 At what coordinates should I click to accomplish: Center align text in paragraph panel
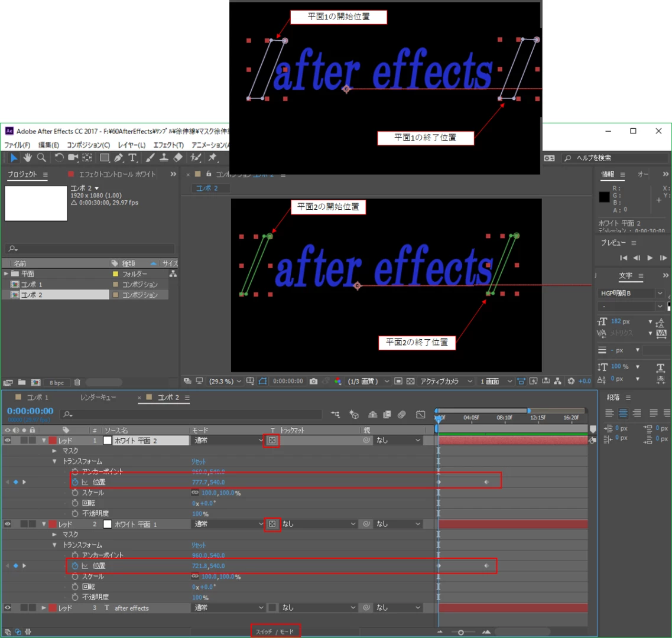(x=623, y=413)
